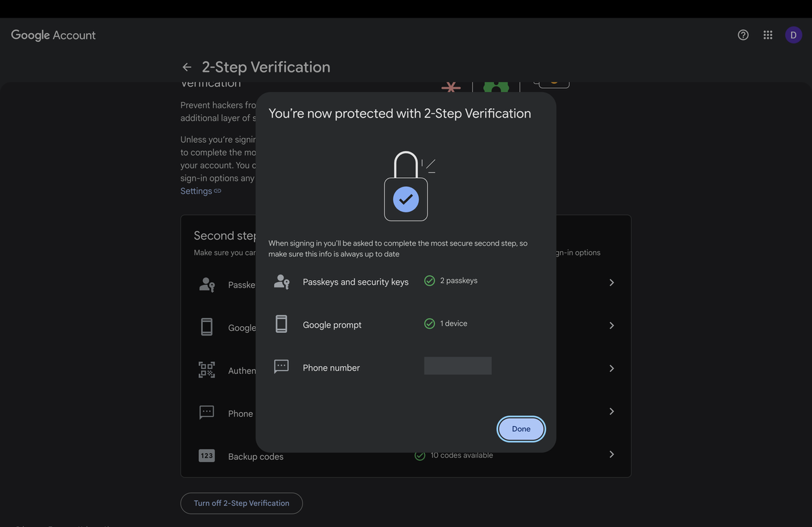Expand the Authenticator row chevron in background
812x527 pixels.
(x=612, y=369)
